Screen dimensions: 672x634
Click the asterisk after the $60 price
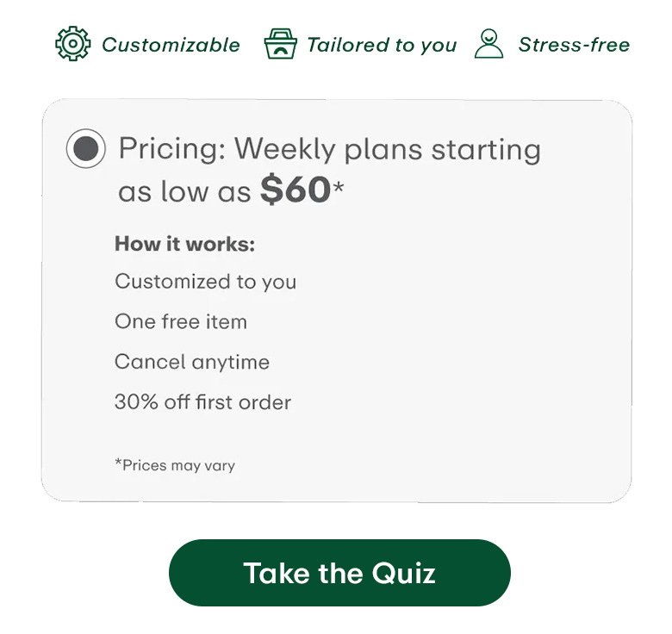pos(339,185)
